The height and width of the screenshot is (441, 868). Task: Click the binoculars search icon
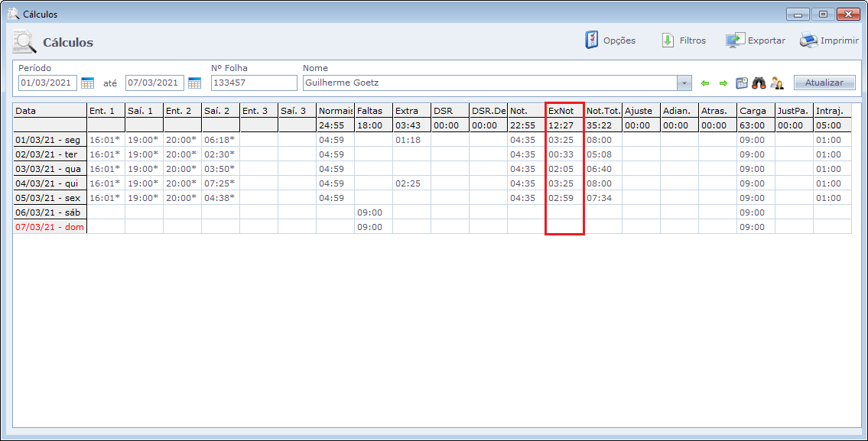(x=759, y=83)
